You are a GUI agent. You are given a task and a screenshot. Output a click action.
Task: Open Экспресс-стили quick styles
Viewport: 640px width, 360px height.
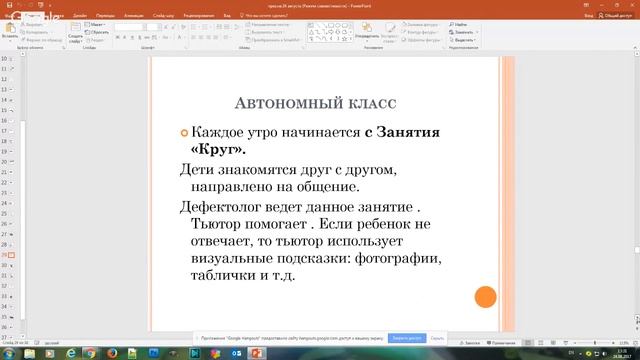tap(390, 33)
